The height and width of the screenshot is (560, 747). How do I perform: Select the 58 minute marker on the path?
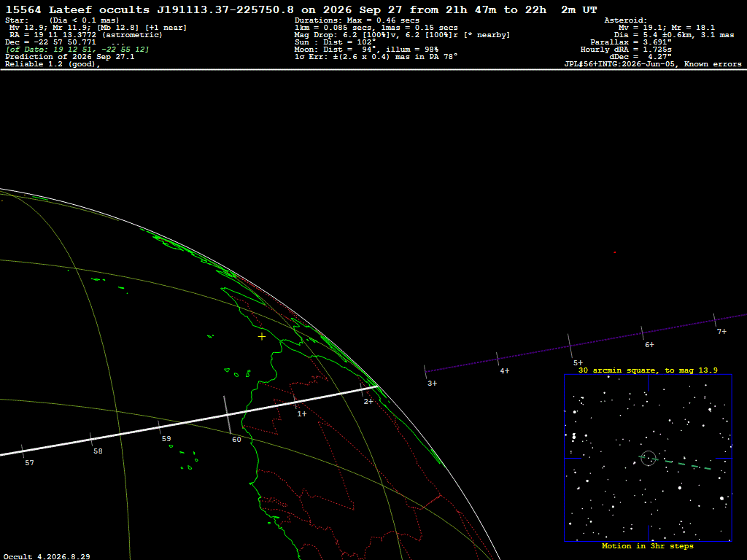[x=98, y=451]
